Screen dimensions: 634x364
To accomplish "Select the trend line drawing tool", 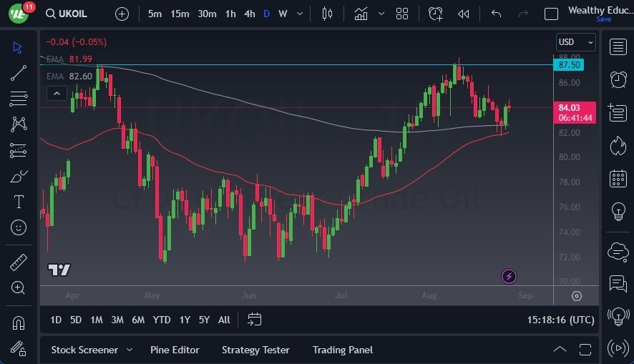I will click(18, 73).
